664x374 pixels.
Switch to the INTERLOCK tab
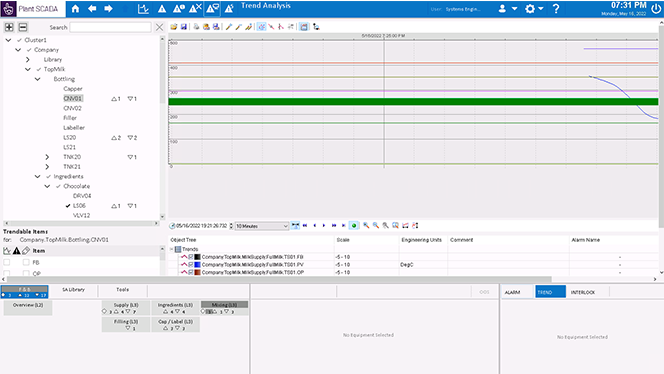[x=583, y=292]
